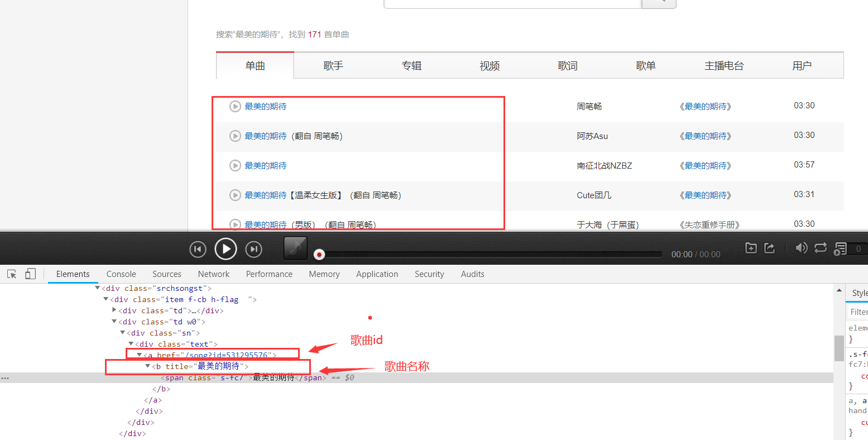The width and height of the screenshot is (868, 440).
Task: Play first song 最美的期待 by 周笔畅
Action: [235, 106]
